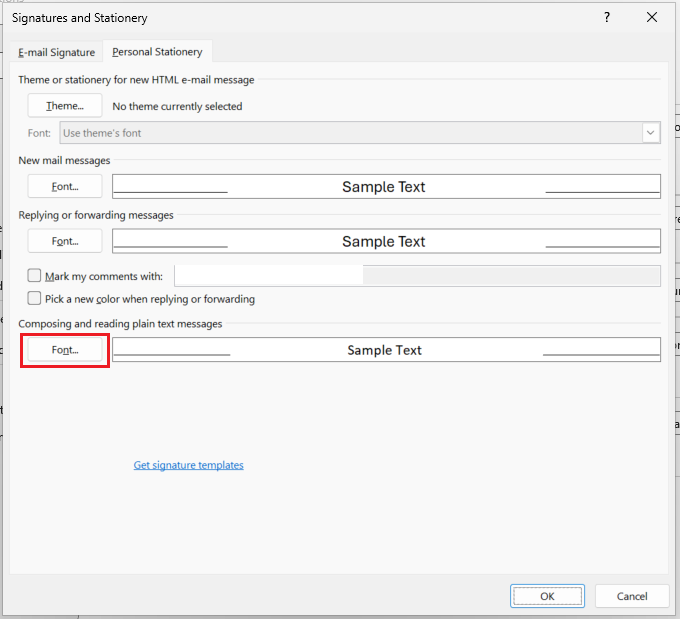The height and width of the screenshot is (619, 680).
Task: Click the comments marker text field
Action: [417, 276]
